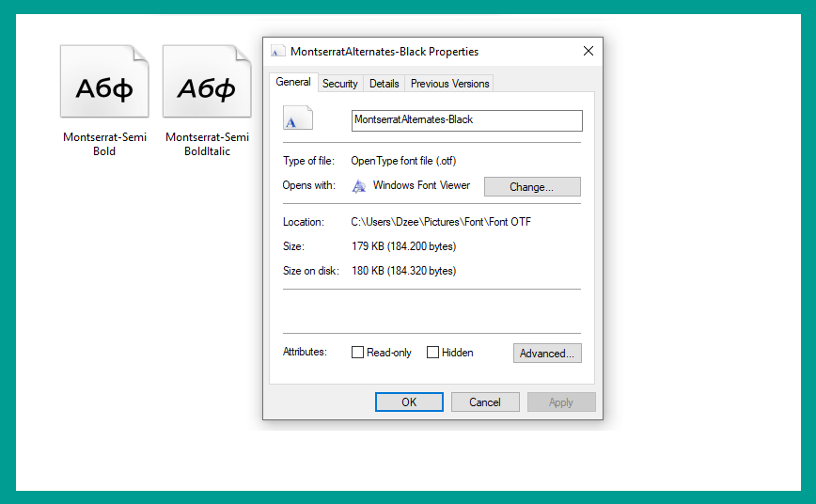Select the Montserrat-SemiBold font file icon
The height and width of the screenshot is (504, 816).
click(104, 81)
